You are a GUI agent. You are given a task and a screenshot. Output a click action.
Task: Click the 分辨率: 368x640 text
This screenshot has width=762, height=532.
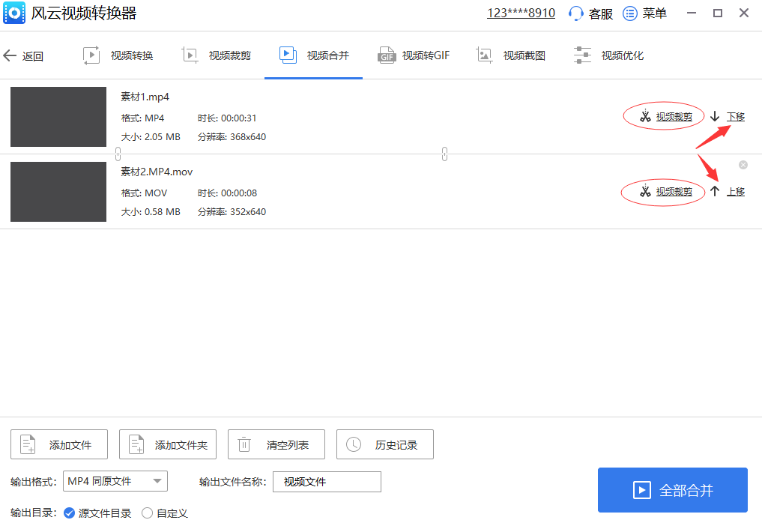(x=232, y=137)
